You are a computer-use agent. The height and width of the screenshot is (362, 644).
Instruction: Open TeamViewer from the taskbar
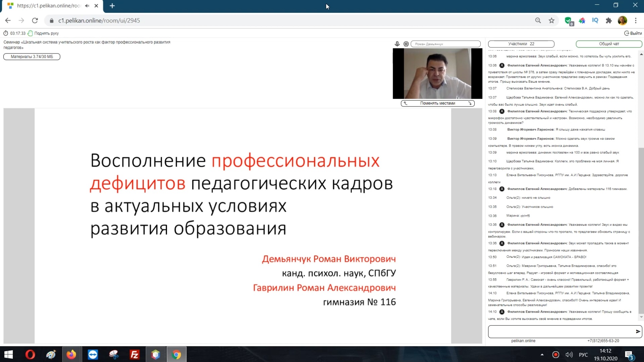93,355
